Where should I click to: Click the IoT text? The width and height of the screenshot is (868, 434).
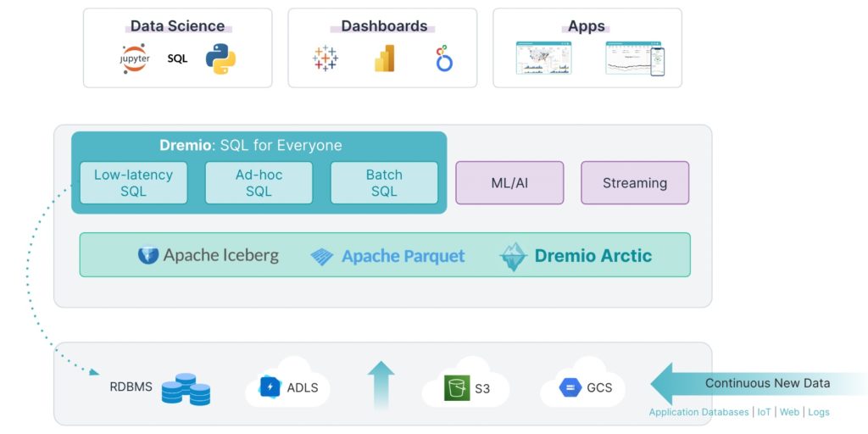click(x=764, y=413)
